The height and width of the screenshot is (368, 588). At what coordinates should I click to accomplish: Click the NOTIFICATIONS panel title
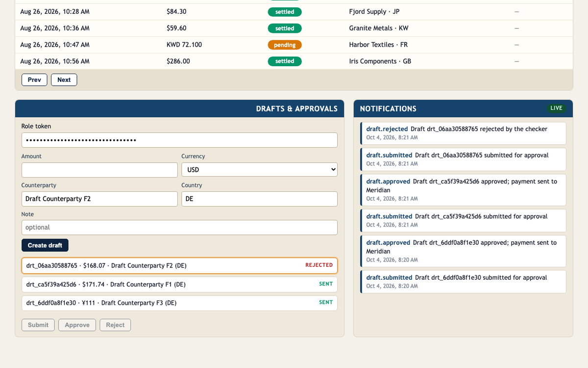pos(388,108)
